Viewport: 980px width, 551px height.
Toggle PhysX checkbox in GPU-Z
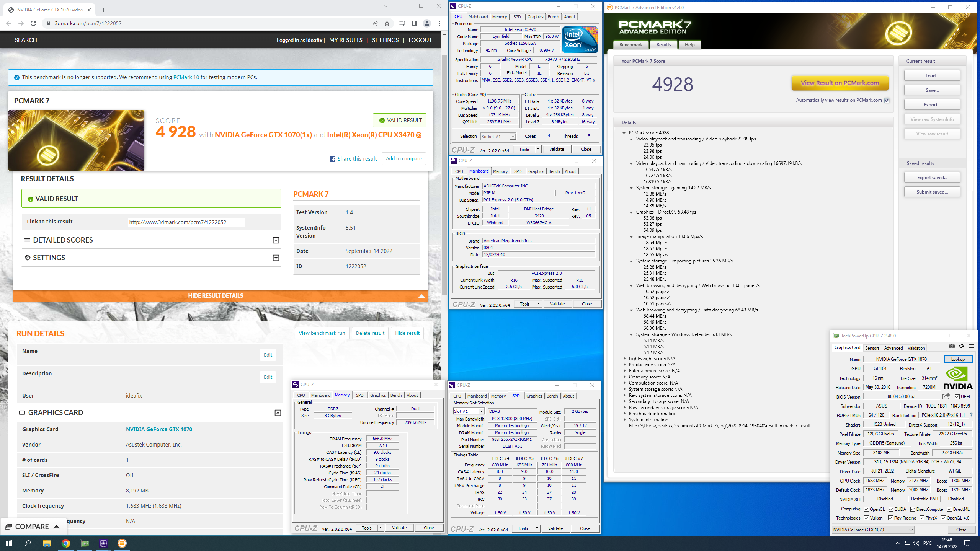[x=922, y=518]
